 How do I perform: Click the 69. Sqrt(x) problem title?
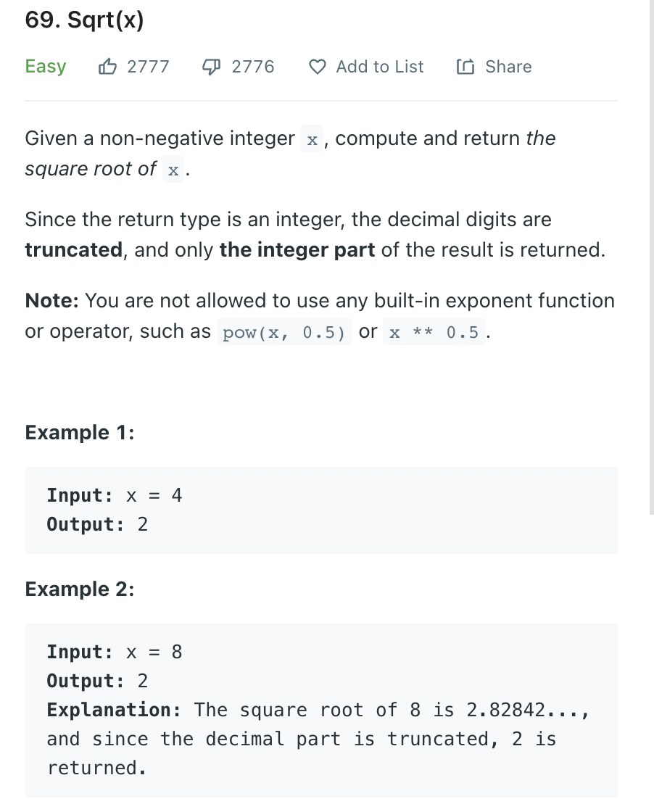coord(84,20)
